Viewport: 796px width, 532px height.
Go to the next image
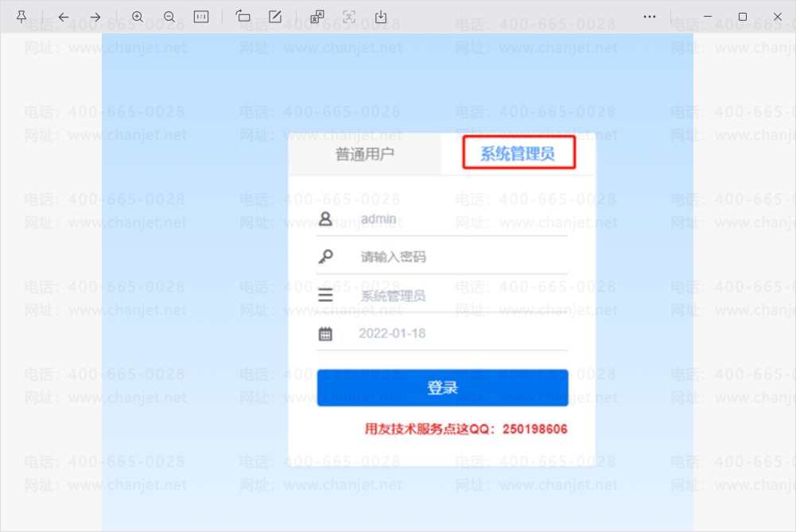[x=95, y=17]
